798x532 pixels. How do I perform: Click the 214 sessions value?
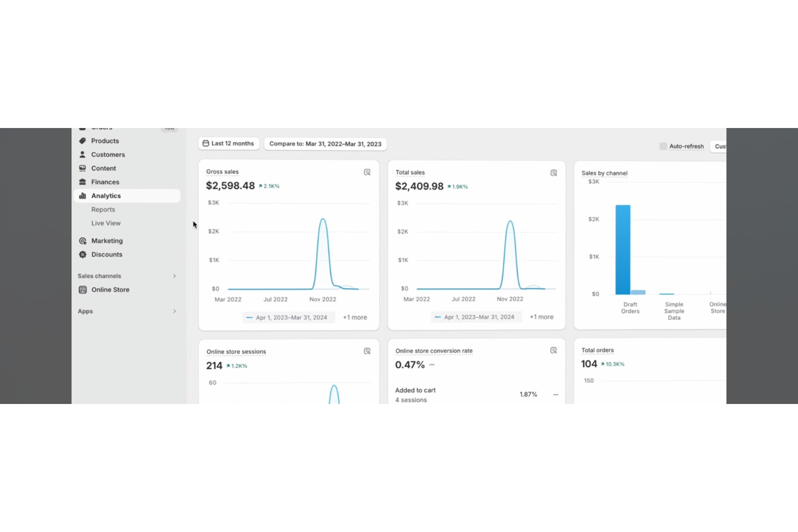[214, 366]
